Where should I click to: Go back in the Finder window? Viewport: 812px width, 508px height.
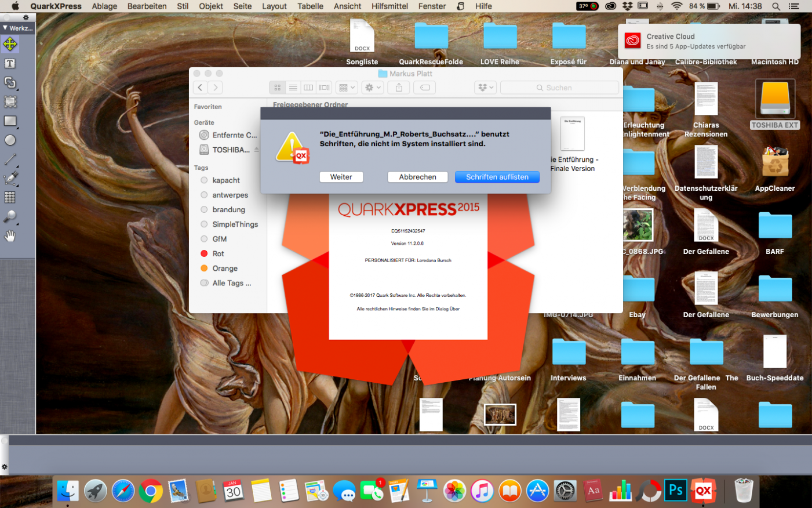click(200, 88)
